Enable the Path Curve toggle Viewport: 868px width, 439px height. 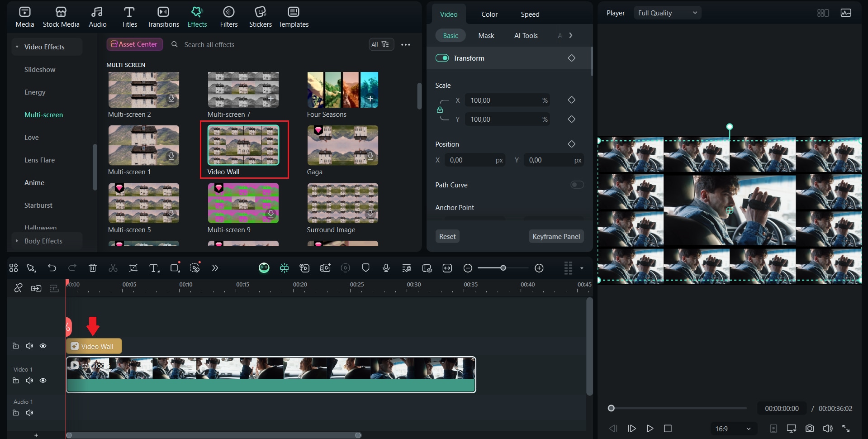coord(577,185)
